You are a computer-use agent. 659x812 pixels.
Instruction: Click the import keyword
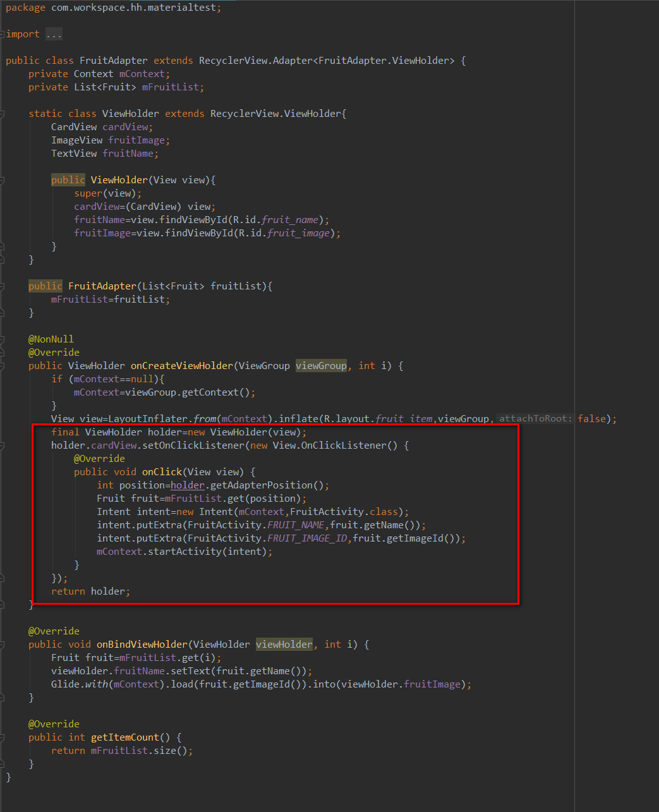click(23, 34)
